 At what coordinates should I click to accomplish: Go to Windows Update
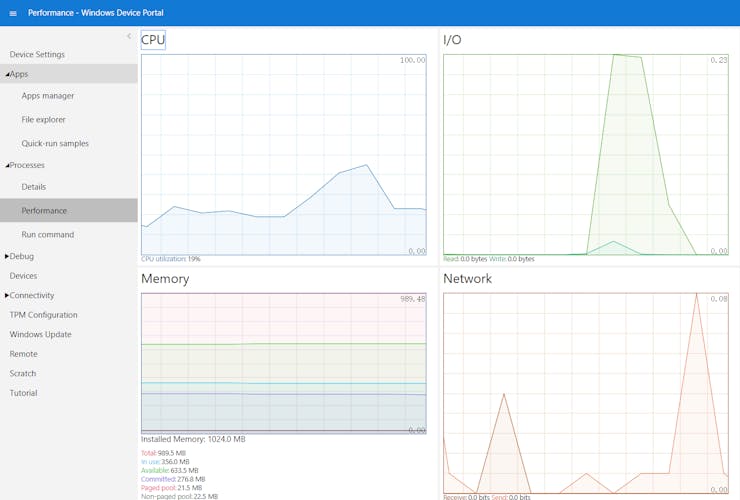click(x=41, y=334)
